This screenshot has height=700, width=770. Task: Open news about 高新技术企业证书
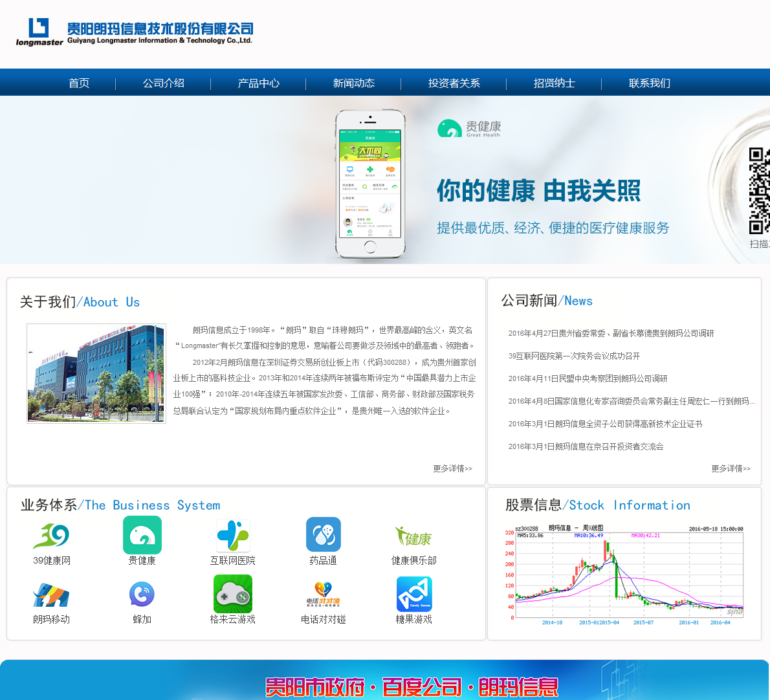click(605, 424)
